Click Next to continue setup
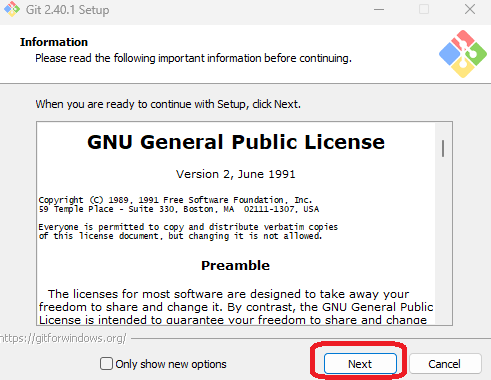Image resolution: width=491 pixels, height=380 pixels. (360, 364)
